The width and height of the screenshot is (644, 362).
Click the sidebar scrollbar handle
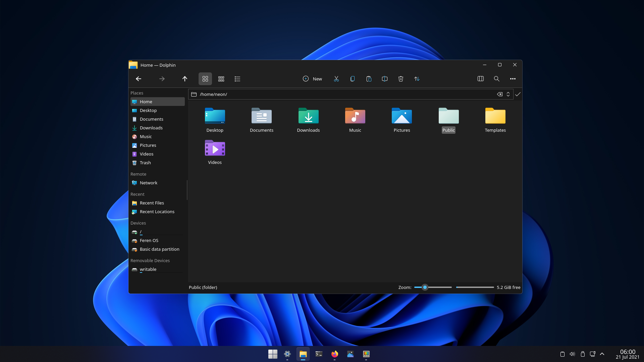tap(187, 190)
